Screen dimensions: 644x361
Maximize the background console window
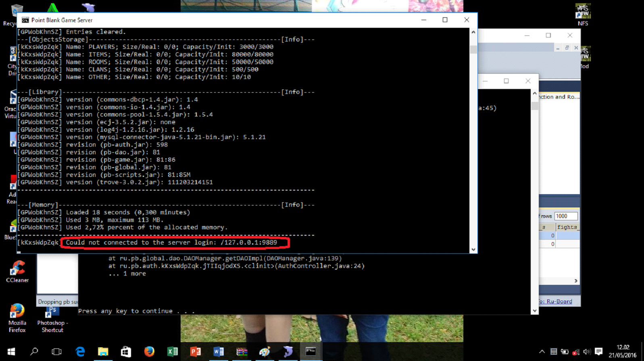point(506,81)
